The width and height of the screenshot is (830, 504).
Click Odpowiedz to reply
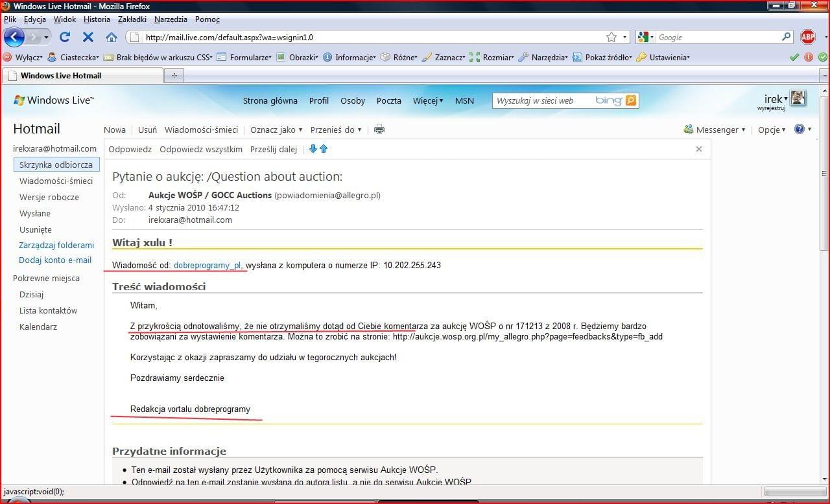(130, 149)
